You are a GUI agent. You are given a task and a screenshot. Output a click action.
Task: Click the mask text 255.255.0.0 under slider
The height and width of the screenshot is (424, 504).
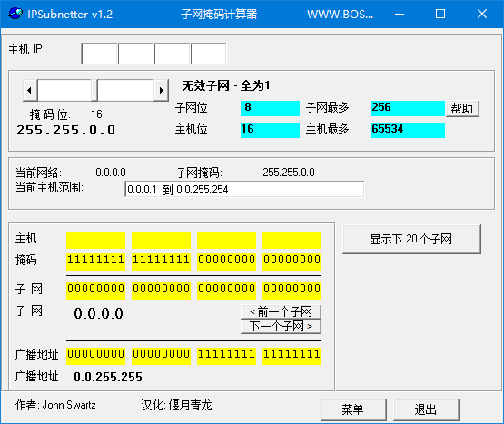66,130
